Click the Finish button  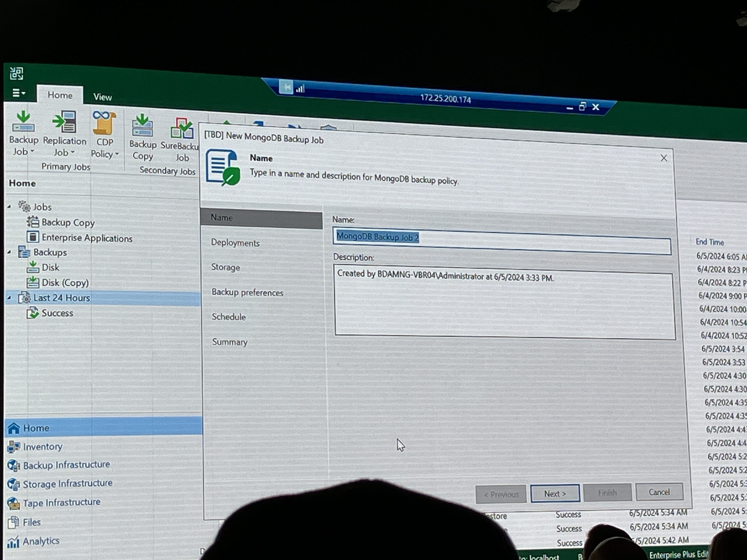point(607,493)
